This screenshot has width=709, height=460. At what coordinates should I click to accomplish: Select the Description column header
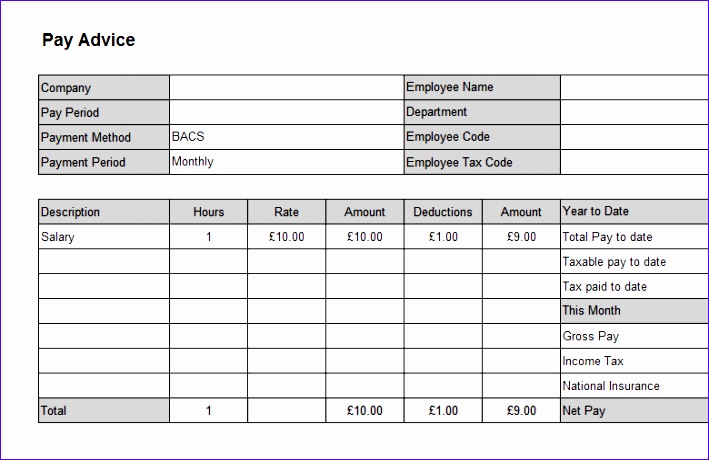point(104,212)
